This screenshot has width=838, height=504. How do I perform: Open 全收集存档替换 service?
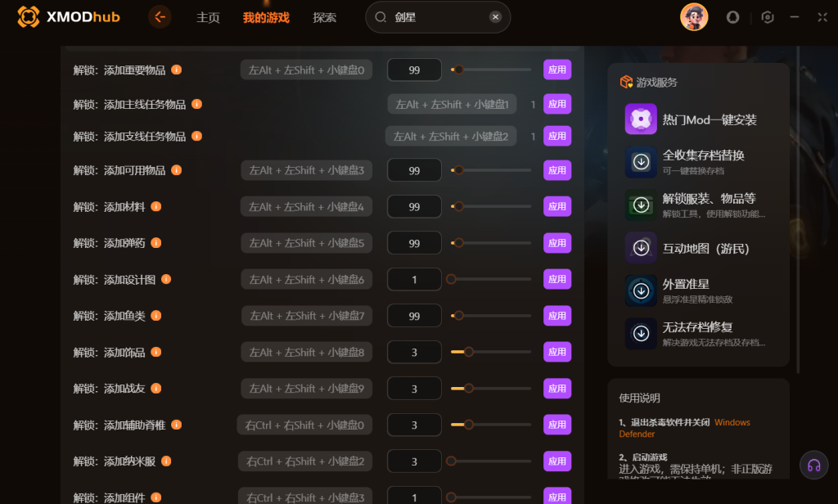[703, 160]
